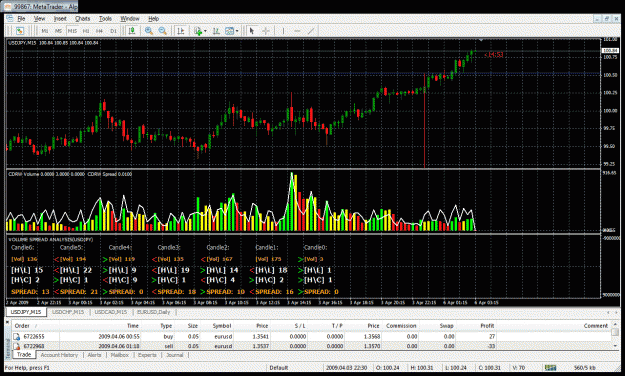Sort orders by Order column header
This screenshot has width=625, height=376.
pos(35,326)
